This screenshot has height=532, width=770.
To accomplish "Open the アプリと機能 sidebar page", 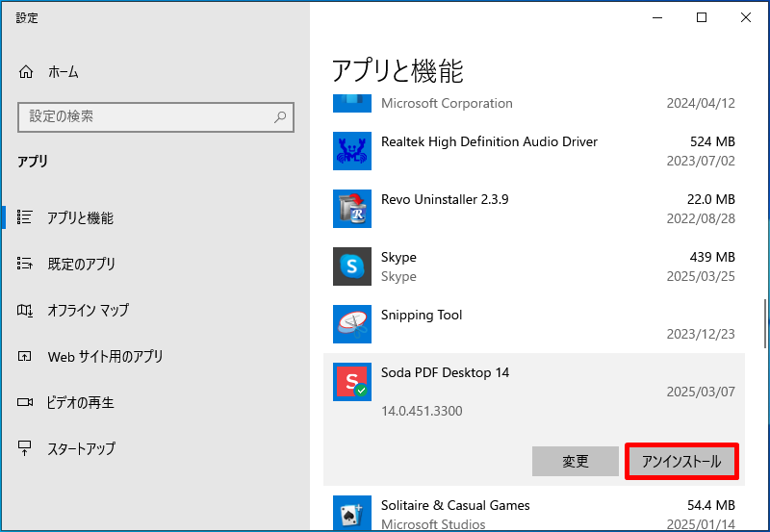I will click(80, 218).
